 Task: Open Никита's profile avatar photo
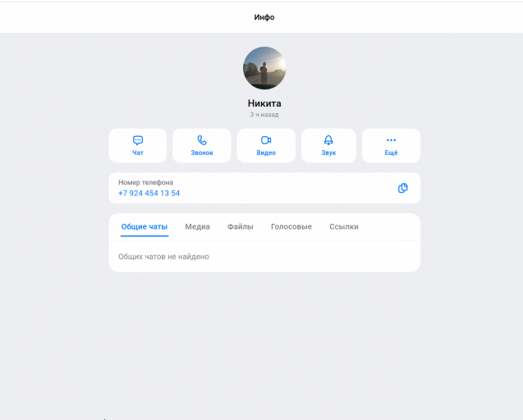(x=264, y=68)
